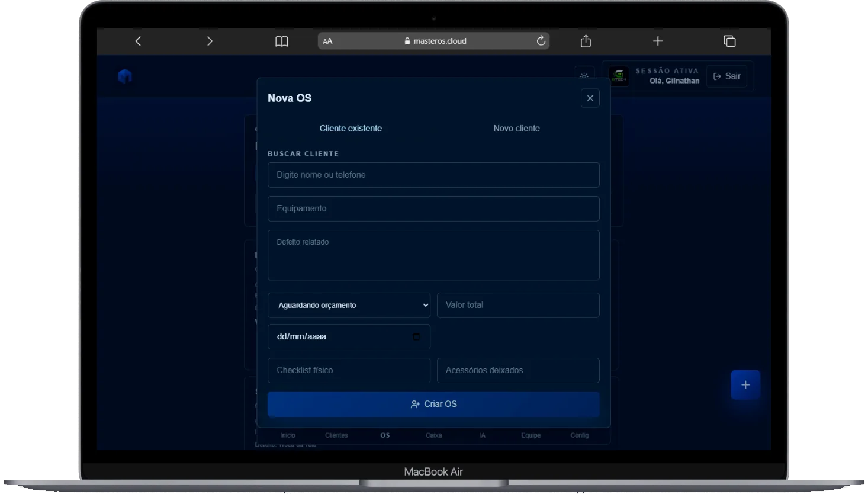Focus the dd/mm/aaaa date input
868x494 pixels.
(349, 337)
